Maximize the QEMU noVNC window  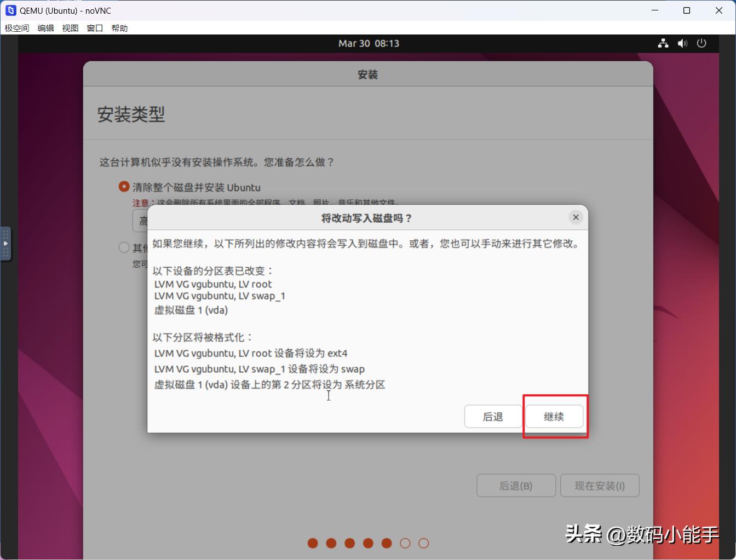(x=687, y=10)
